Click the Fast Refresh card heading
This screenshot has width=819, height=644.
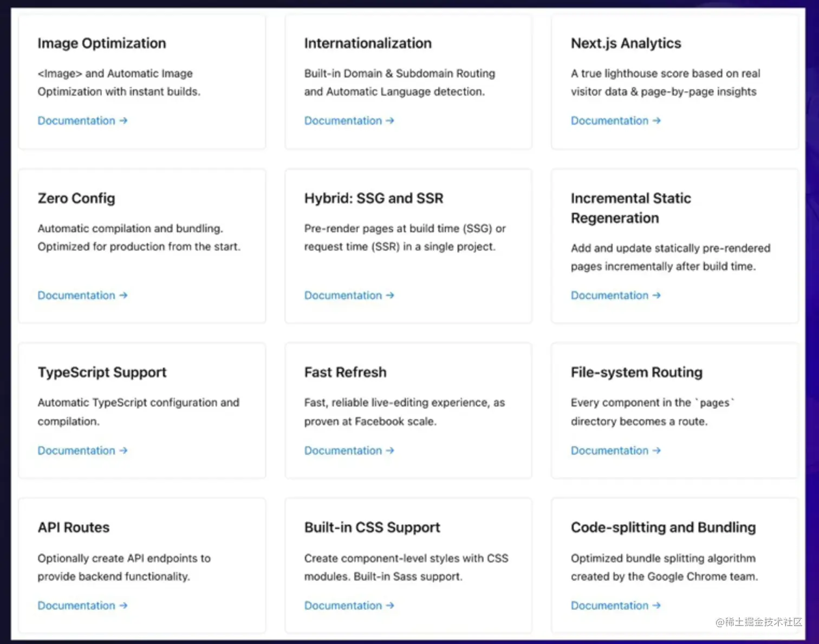[x=345, y=372]
